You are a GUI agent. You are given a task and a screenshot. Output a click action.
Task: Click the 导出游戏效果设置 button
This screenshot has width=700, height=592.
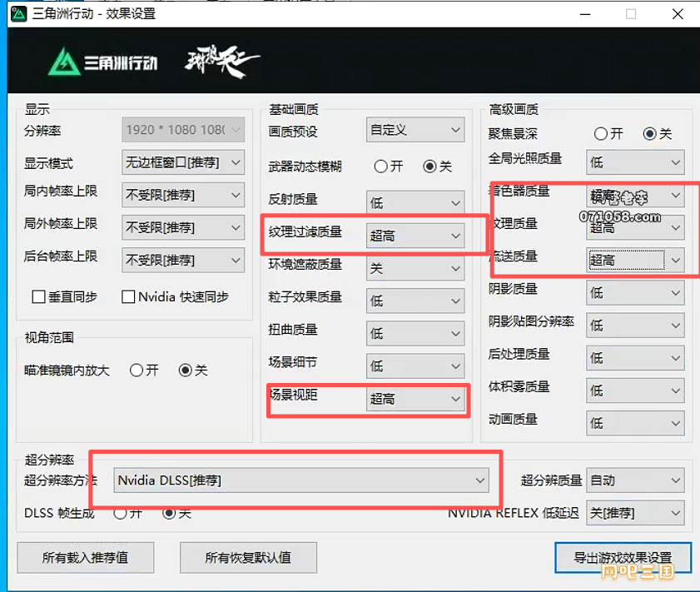click(623, 557)
